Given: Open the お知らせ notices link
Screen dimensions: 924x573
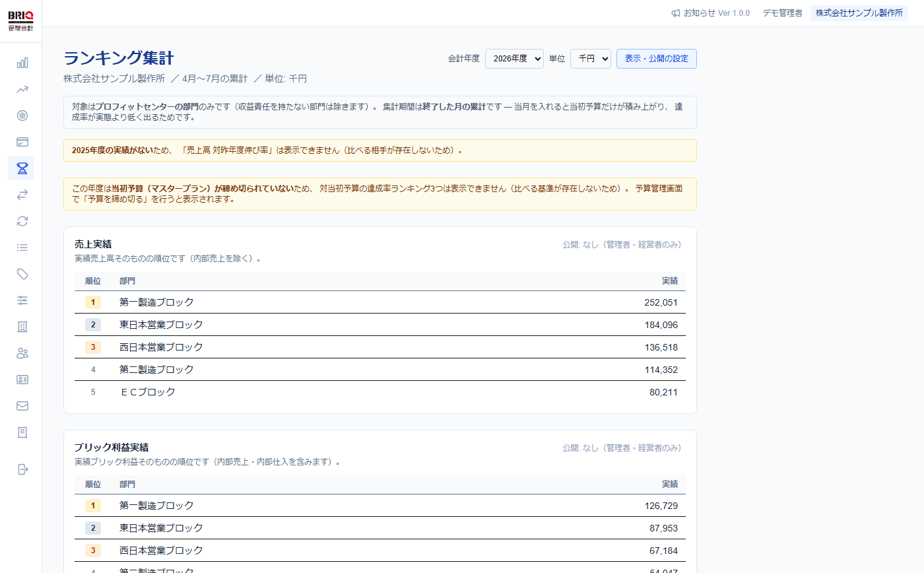Looking at the screenshot, I should click(710, 13).
